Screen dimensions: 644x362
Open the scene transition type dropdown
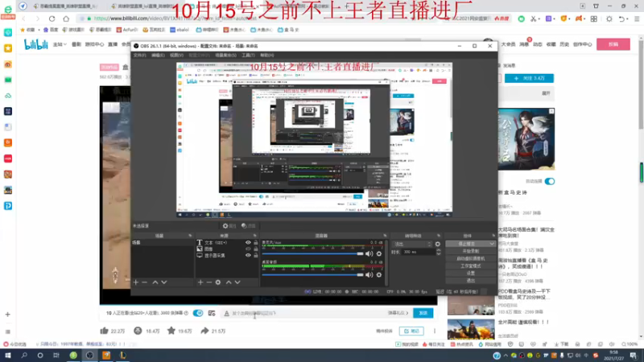pyautogui.click(x=412, y=244)
